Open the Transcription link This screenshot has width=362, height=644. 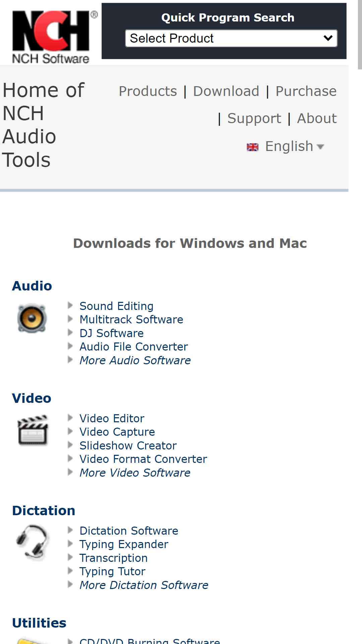coord(114,558)
